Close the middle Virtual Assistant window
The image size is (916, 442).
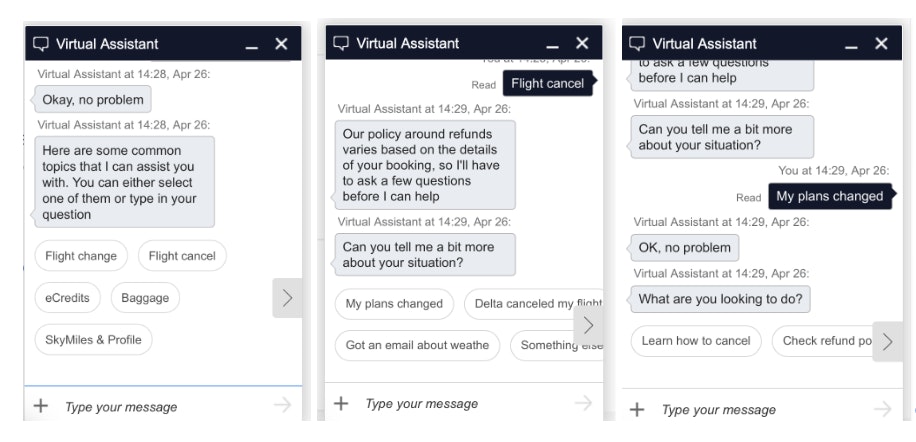[582, 43]
